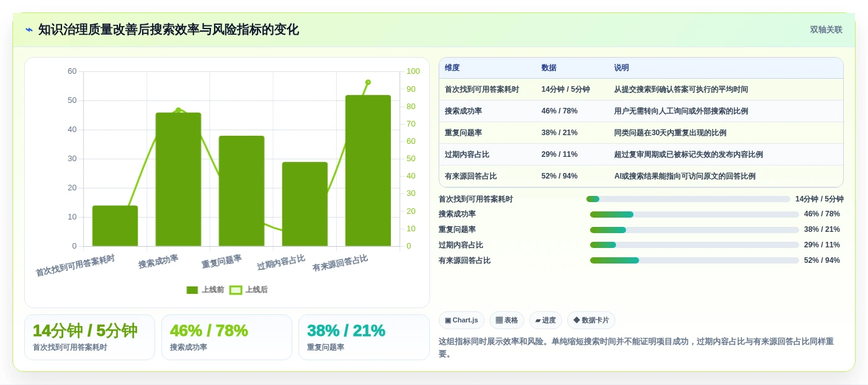This screenshot has width=868, height=385.
Task: Click the 维度 column header
Action: [452, 68]
